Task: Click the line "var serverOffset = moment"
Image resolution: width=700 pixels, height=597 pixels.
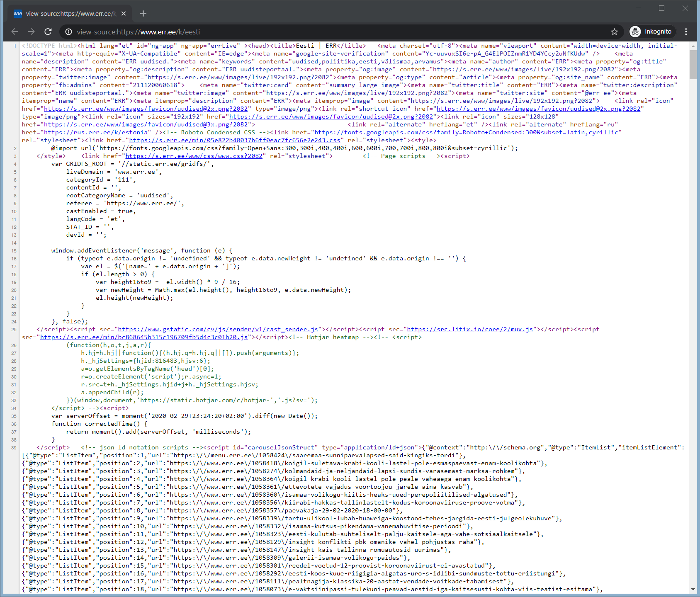Action: click(185, 416)
